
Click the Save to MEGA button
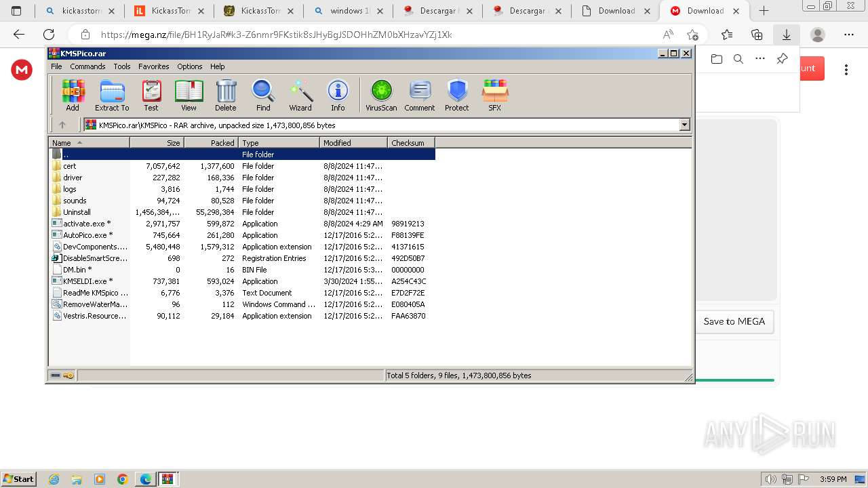click(x=734, y=321)
